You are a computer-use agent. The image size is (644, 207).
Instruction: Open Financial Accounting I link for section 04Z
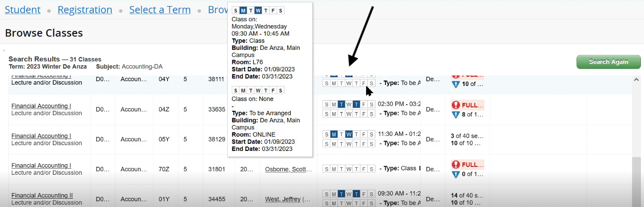pos(41,106)
